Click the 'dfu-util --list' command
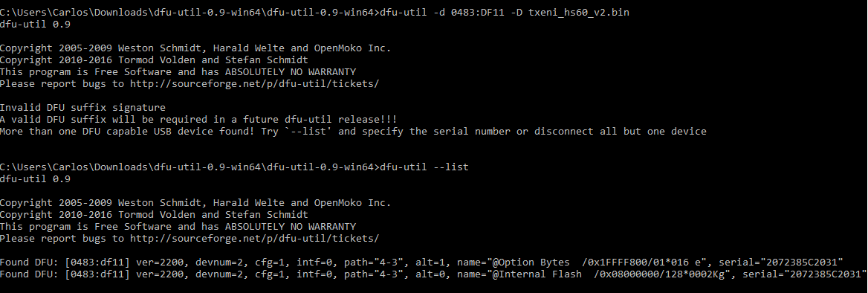 click(x=424, y=167)
